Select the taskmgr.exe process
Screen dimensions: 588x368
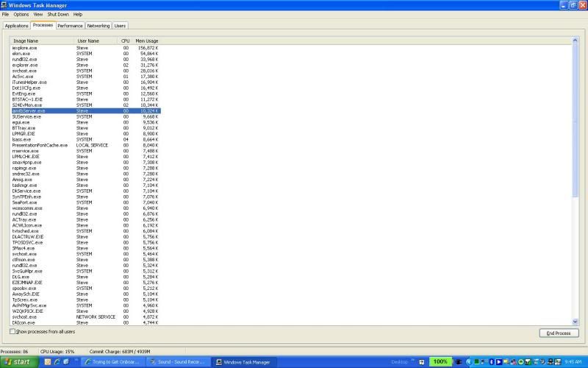click(x=86, y=185)
